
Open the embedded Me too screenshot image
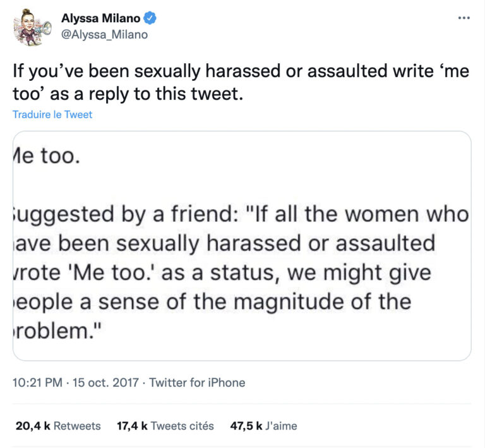pos(242,245)
